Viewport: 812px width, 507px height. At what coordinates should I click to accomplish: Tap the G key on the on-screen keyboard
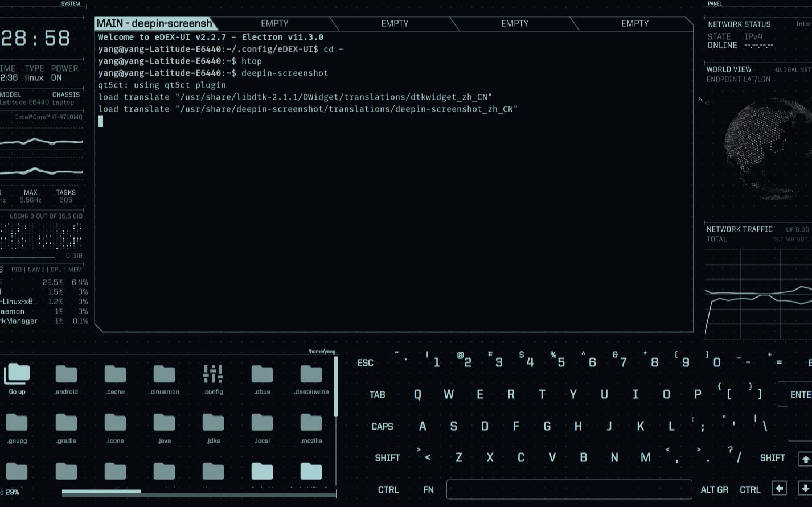[x=547, y=426]
